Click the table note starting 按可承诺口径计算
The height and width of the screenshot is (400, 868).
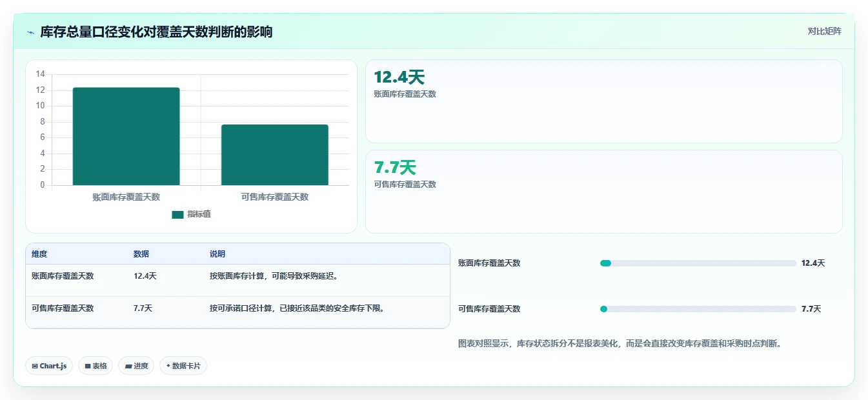(x=298, y=308)
